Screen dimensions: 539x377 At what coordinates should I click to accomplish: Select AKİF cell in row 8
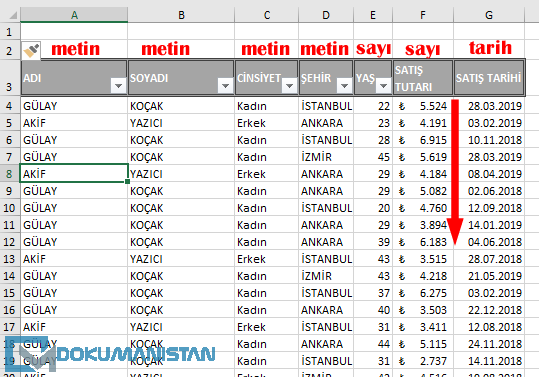coord(74,174)
